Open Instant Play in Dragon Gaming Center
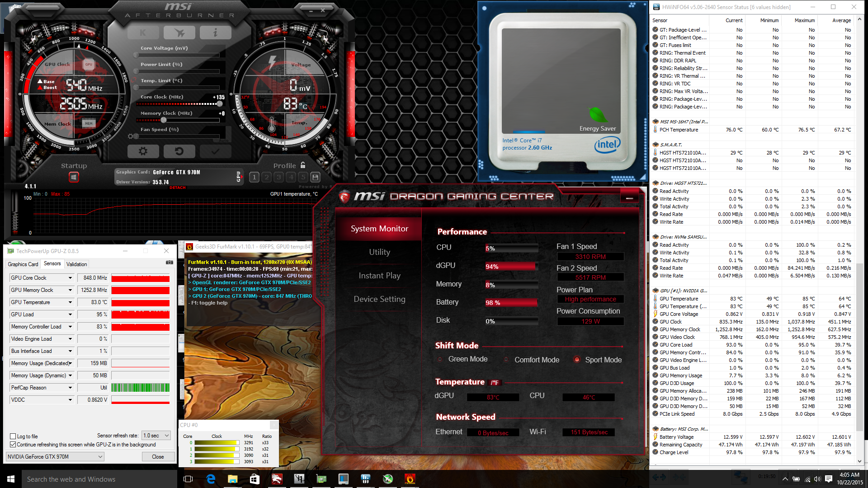The image size is (868, 488). click(379, 276)
